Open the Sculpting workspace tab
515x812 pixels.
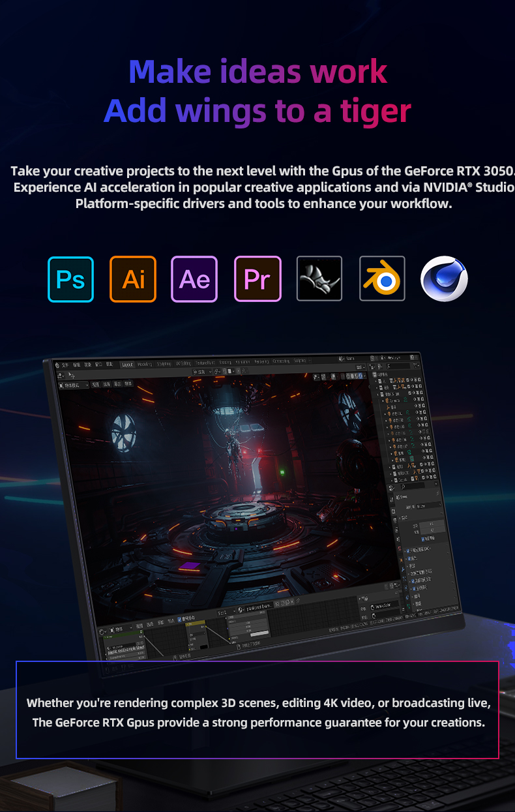pyautogui.click(x=164, y=364)
